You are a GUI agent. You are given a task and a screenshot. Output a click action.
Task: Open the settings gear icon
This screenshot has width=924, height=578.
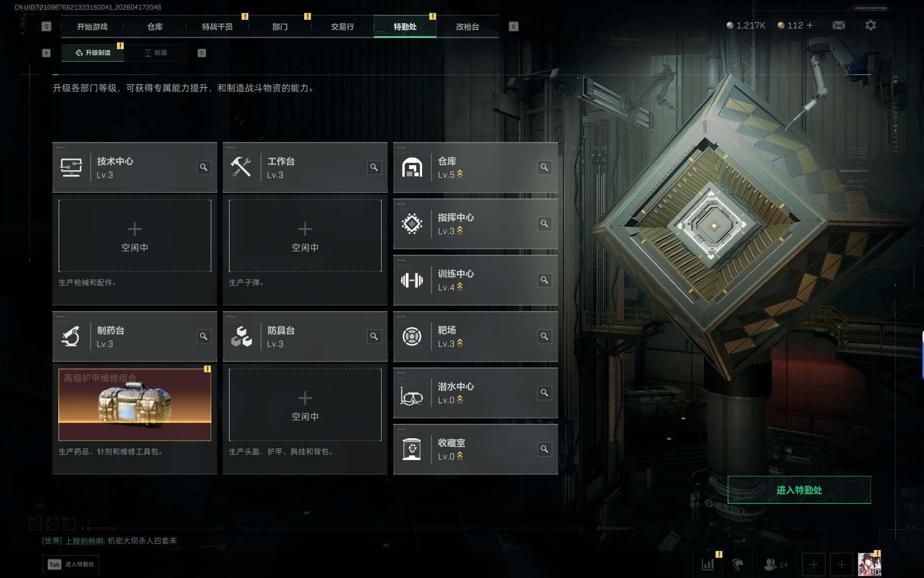tap(870, 25)
